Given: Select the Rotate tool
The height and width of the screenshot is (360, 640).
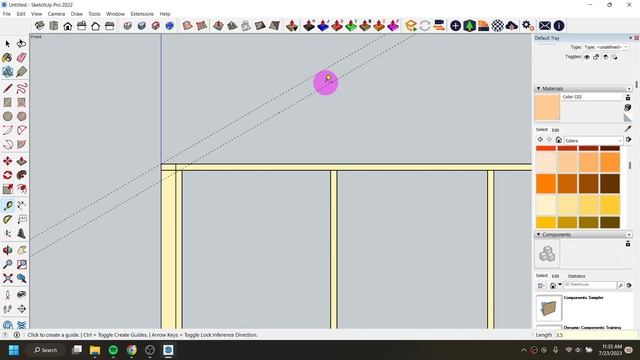Looking at the screenshot, I should [x=7, y=175].
